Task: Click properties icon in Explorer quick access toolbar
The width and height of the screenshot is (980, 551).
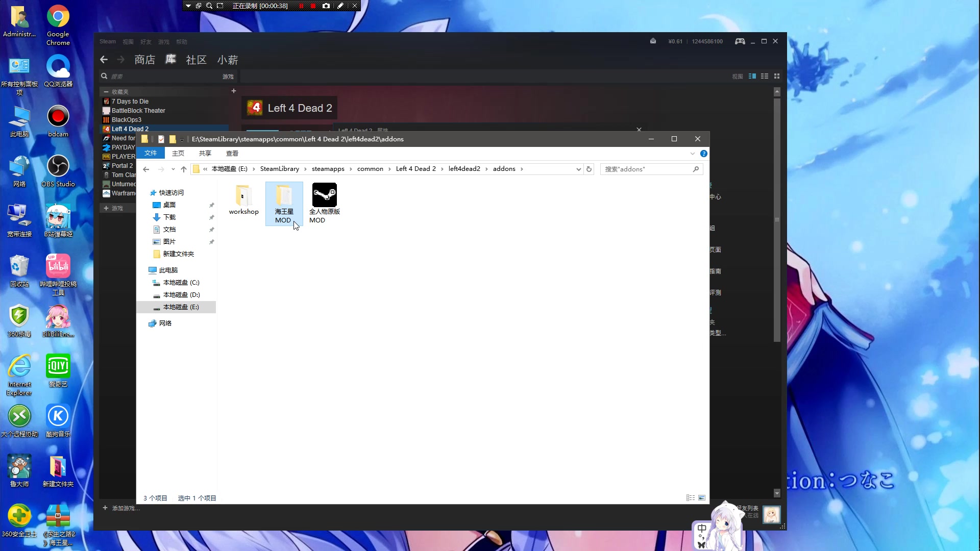Action: [x=161, y=139]
